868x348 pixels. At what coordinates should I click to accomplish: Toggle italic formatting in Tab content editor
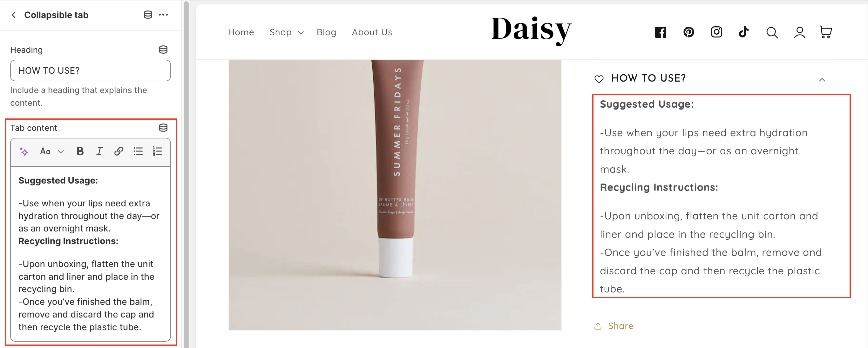coord(99,151)
